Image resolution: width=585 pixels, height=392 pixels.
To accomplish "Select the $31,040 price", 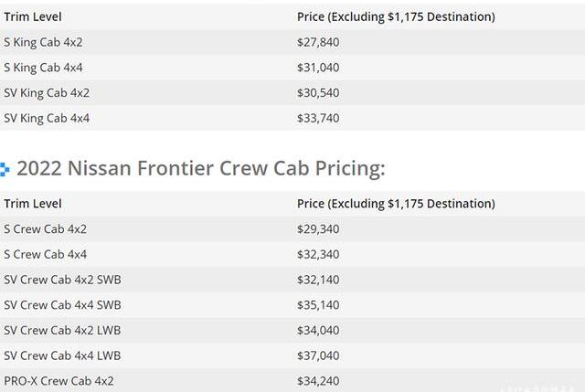I will click(318, 68).
